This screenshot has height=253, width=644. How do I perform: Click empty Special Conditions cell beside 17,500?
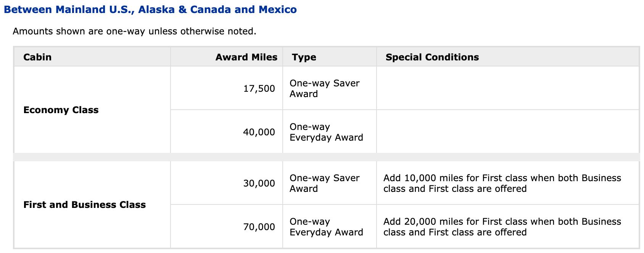click(x=507, y=89)
